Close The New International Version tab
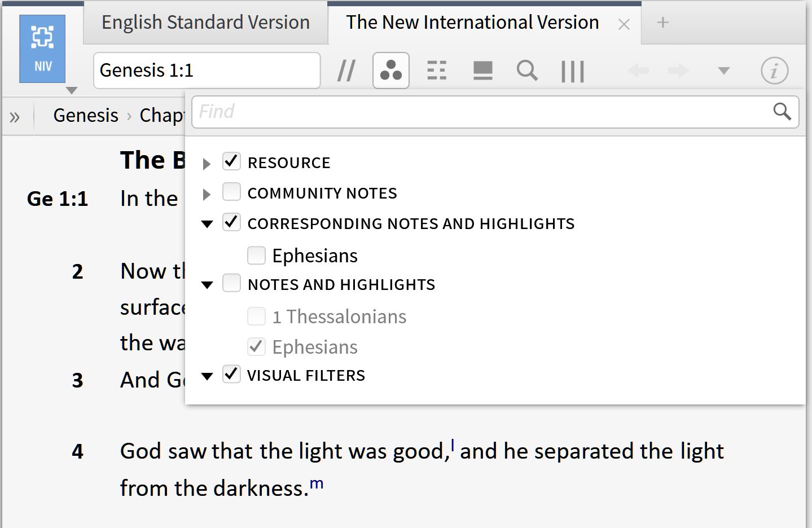812x528 pixels. tap(624, 24)
